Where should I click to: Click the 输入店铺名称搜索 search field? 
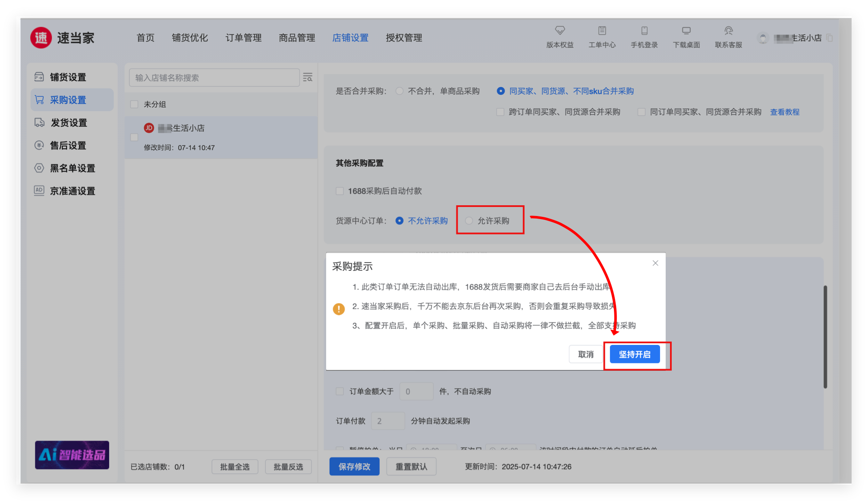click(214, 78)
